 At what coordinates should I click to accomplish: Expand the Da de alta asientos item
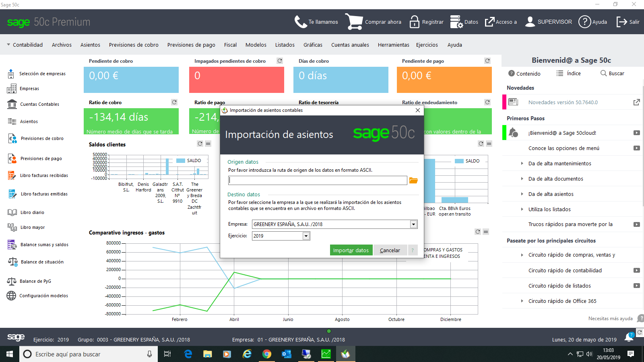(522, 194)
